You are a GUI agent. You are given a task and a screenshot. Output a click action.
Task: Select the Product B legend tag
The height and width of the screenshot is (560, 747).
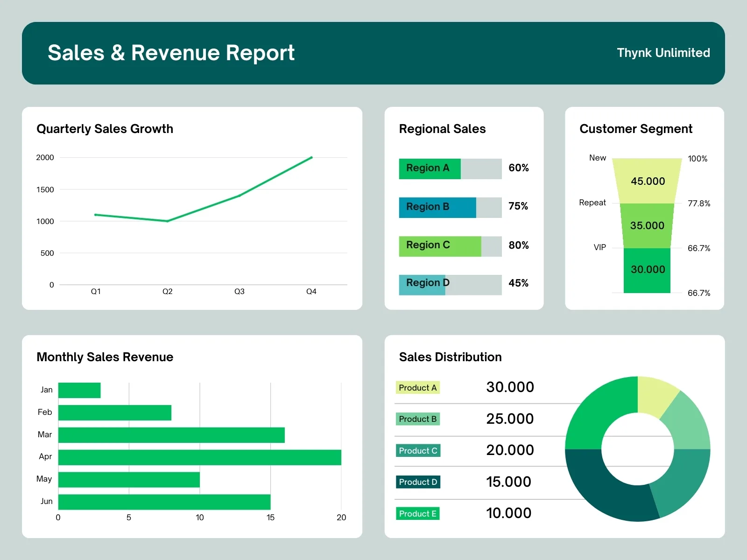point(417,419)
